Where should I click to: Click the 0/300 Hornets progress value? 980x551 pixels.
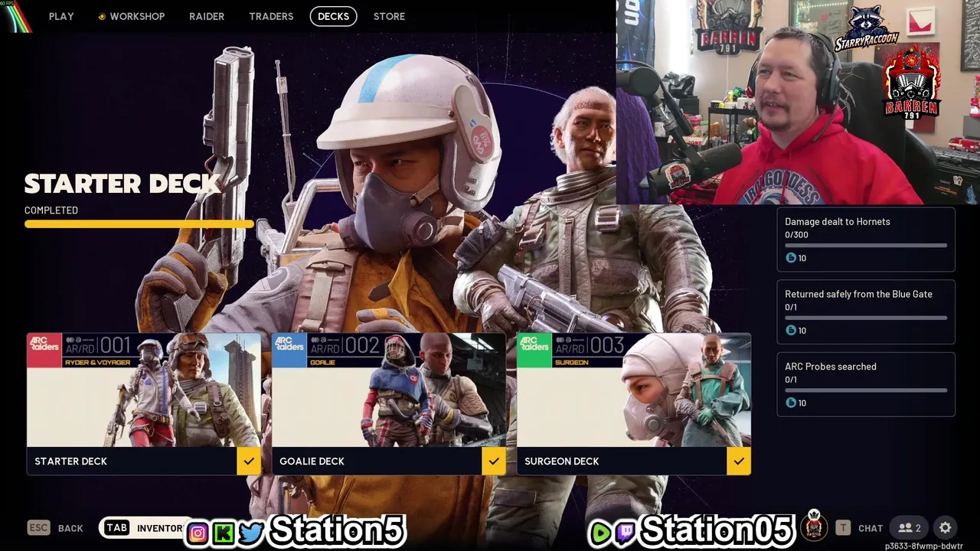tap(796, 235)
